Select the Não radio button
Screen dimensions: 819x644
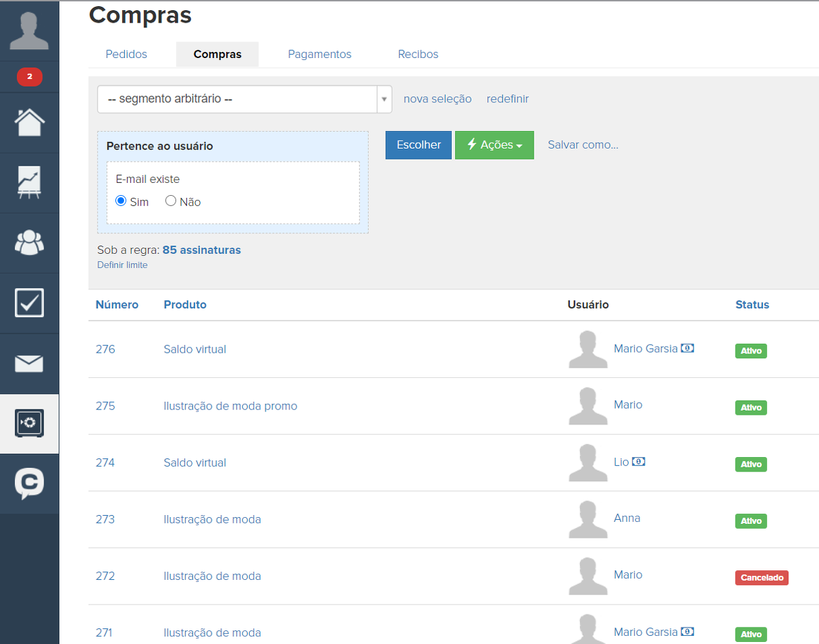click(171, 201)
